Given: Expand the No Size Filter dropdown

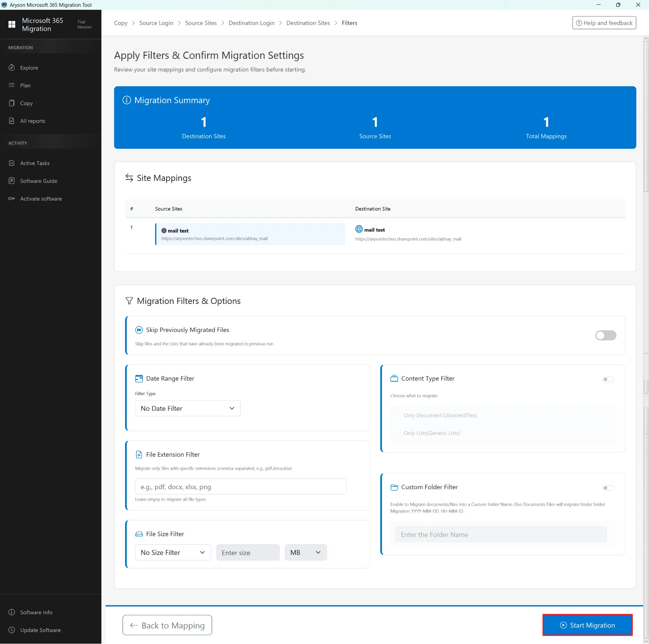Looking at the screenshot, I should pos(173,552).
